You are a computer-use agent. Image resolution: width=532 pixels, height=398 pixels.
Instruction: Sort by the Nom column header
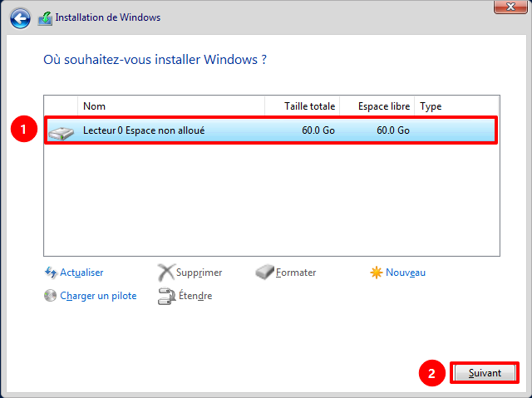point(170,106)
